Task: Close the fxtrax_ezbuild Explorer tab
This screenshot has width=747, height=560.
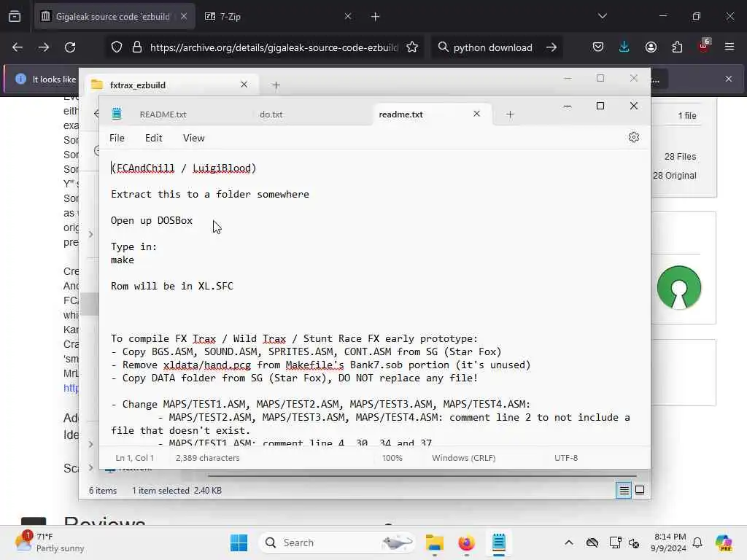Action: [244, 85]
